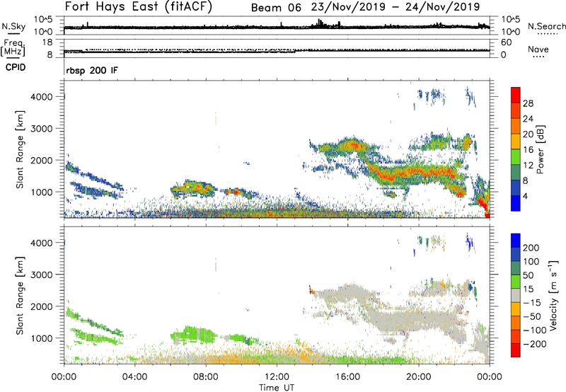Click the "04:00" time axis tick label

[134, 377]
